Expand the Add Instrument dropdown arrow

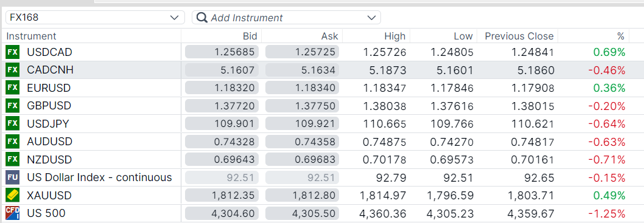(x=371, y=18)
